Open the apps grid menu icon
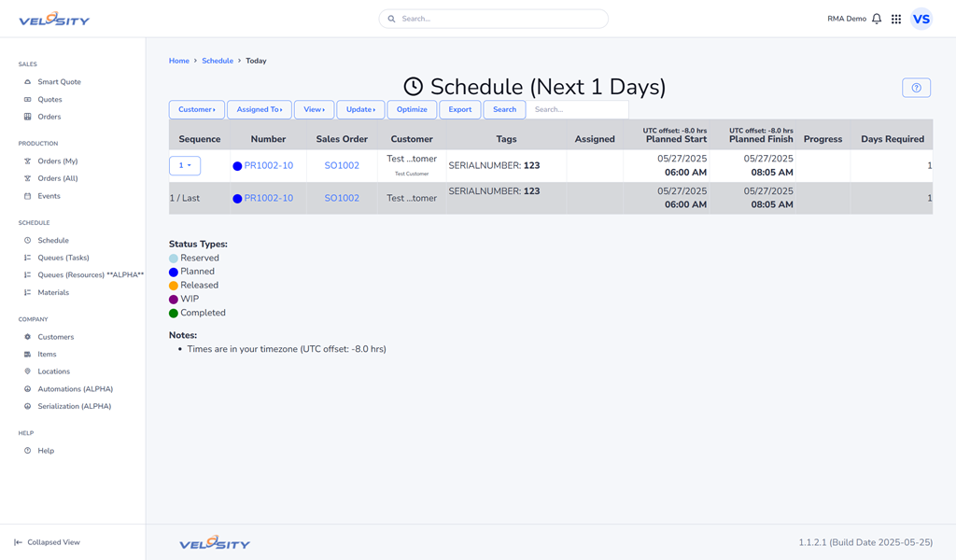Image resolution: width=956 pixels, height=560 pixels. pyautogui.click(x=896, y=19)
